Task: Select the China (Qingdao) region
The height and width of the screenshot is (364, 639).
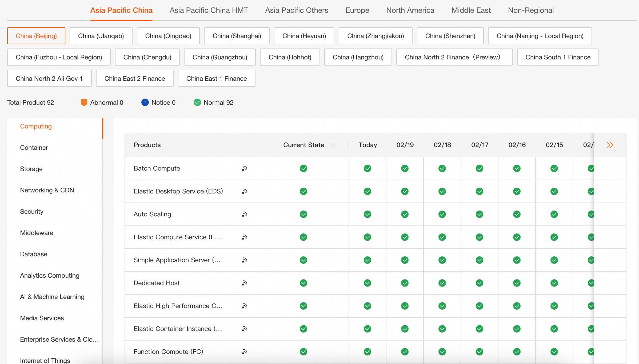Action: pos(168,36)
